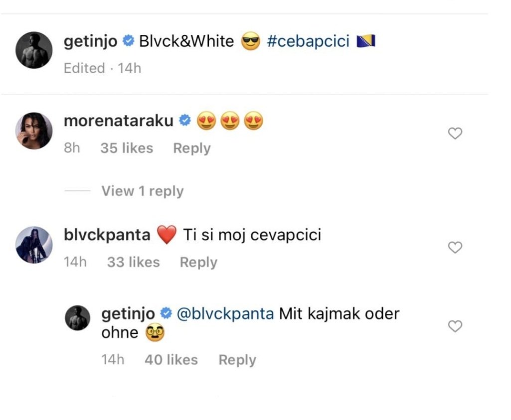
Task: Like blvckpanta's comment with the heart
Action: [455, 248]
